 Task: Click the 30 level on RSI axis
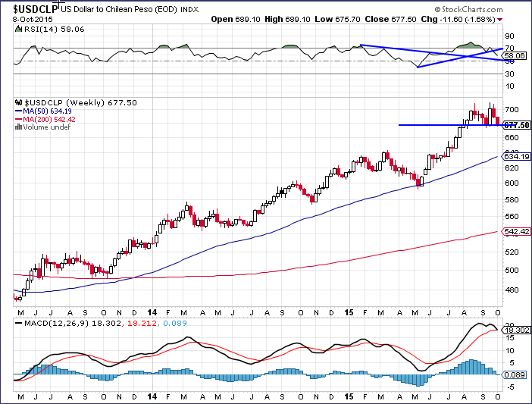point(509,74)
